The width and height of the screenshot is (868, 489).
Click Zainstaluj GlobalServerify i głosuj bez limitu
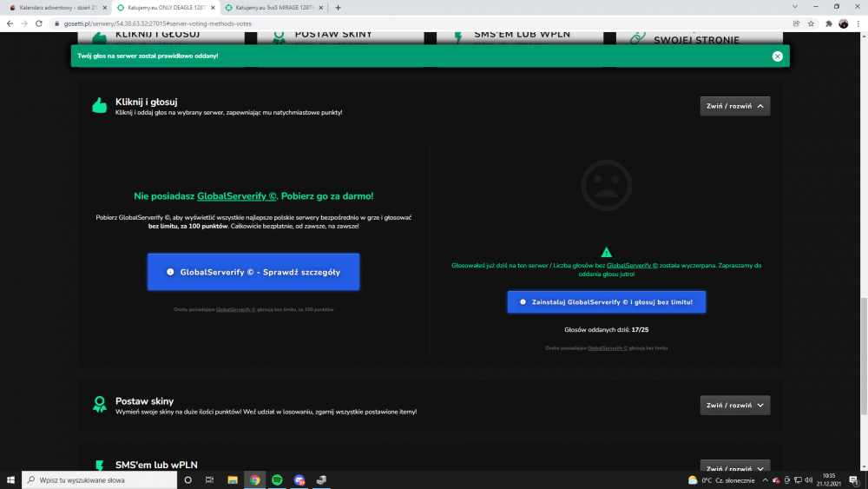606,301
